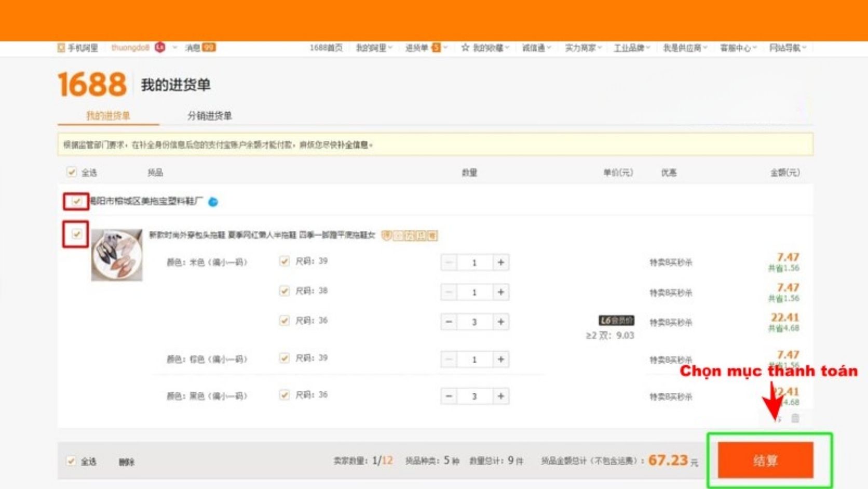Expand the 进货单 dropdown in top navigation
The width and height of the screenshot is (868, 489).
pyautogui.click(x=426, y=48)
